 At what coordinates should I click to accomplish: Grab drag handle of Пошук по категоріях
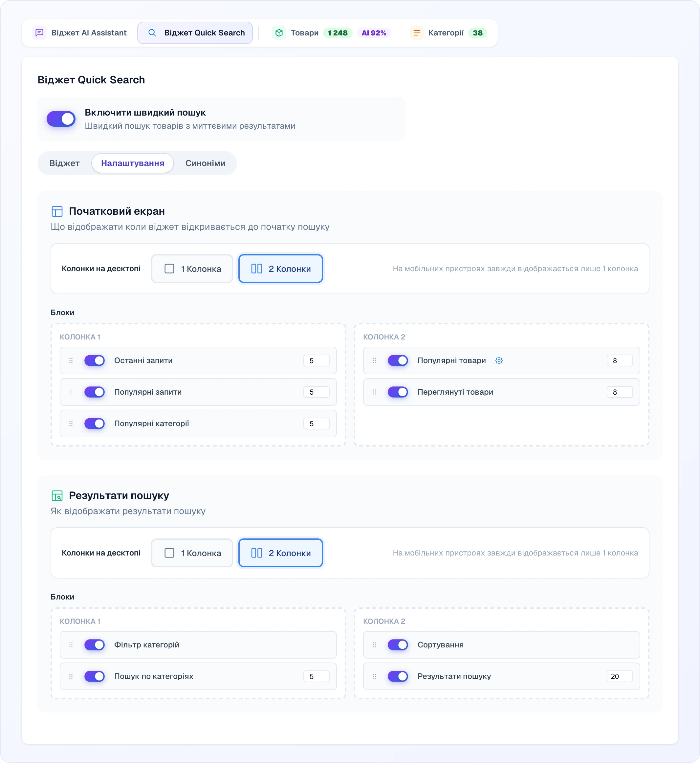tap(71, 676)
